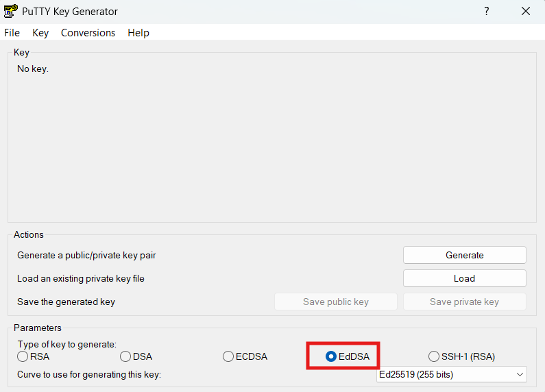Open the File menu

pyautogui.click(x=12, y=33)
